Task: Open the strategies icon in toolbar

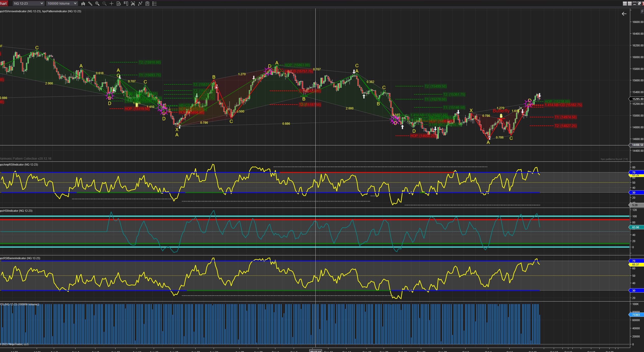Action: 147,4
